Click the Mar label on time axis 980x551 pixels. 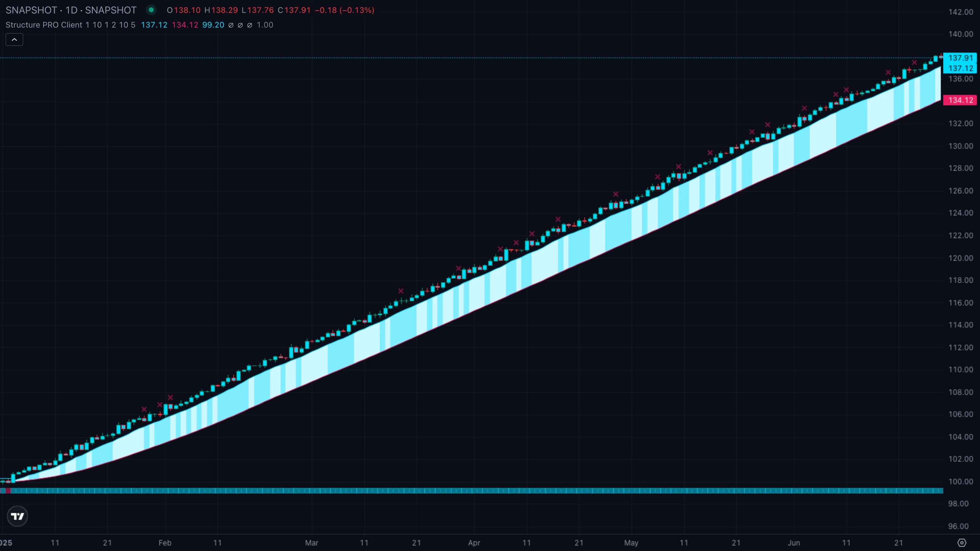pyautogui.click(x=311, y=543)
